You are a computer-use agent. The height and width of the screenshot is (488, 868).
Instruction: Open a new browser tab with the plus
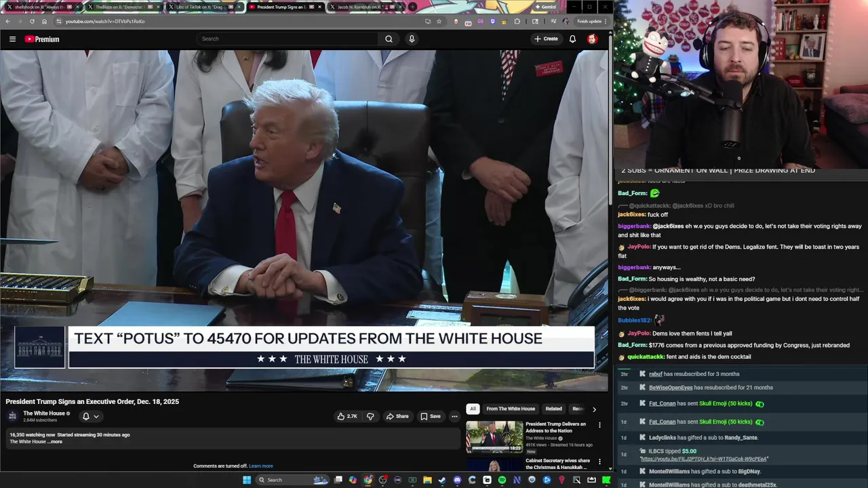[x=413, y=7]
